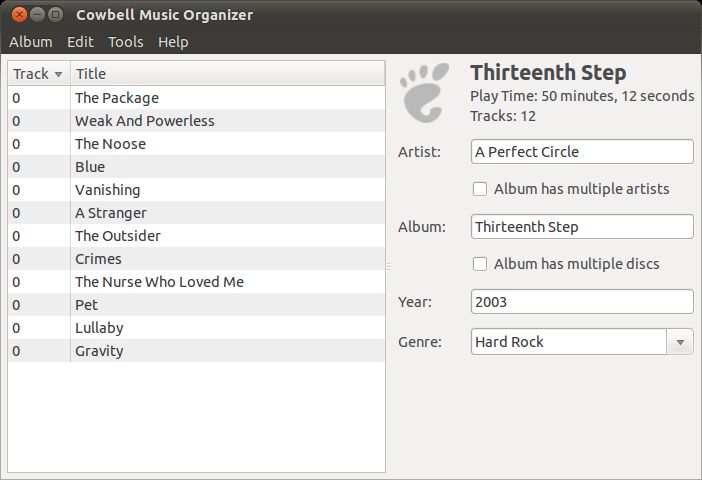Click the Title column header
Image resolution: width=702 pixels, height=480 pixels.
(x=227, y=73)
